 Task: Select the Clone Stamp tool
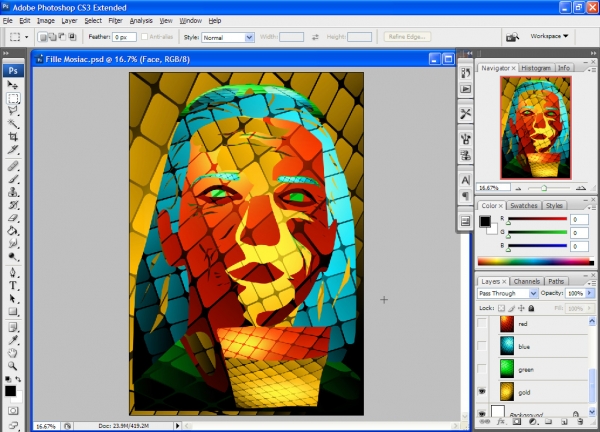pyautogui.click(x=13, y=192)
